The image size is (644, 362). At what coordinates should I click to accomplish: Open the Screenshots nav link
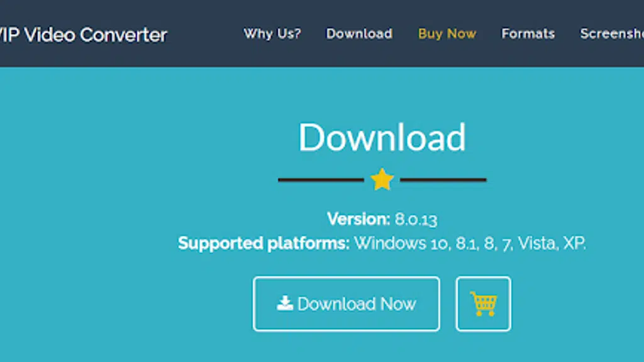click(612, 34)
